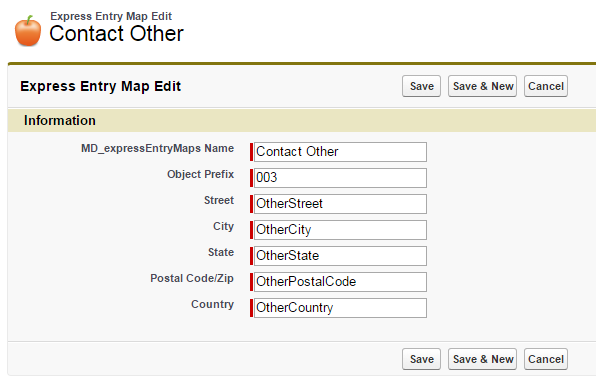Click the large Contact Other page title

coord(116,33)
